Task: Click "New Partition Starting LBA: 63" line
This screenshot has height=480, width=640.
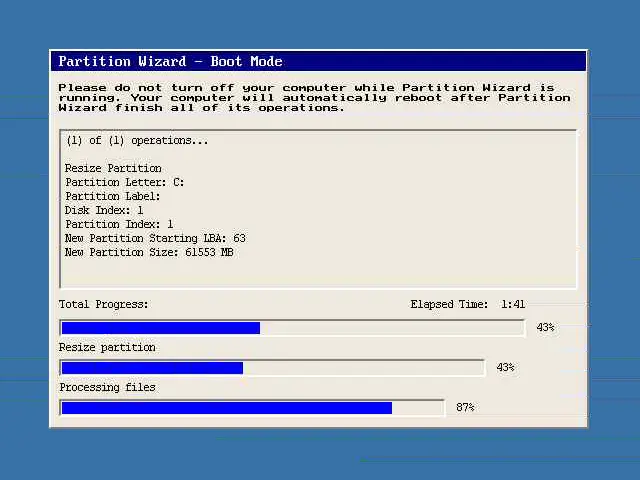Action: [x=155, y=238]
